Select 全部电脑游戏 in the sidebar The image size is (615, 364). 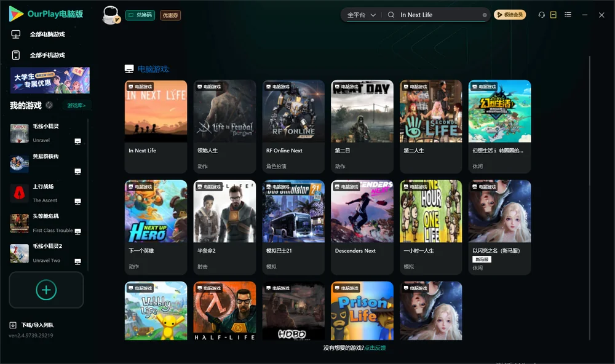[x=47, y=34]
